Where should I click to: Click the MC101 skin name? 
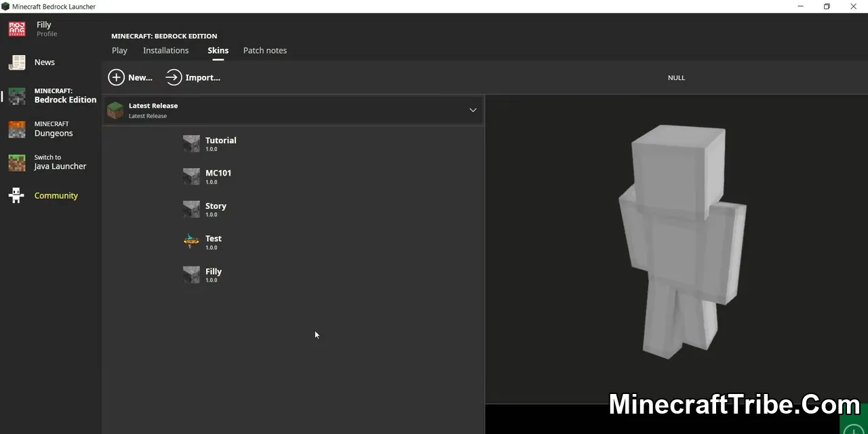coord(218,173)
